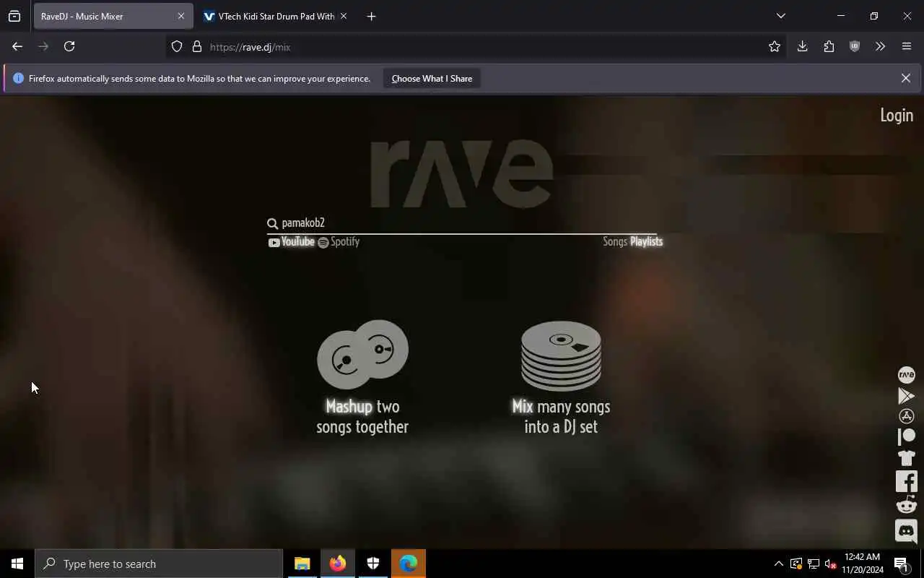924x578 pixels.
Task: Click Mix many songs into a DJ set
Action: (x=561, y=417)
